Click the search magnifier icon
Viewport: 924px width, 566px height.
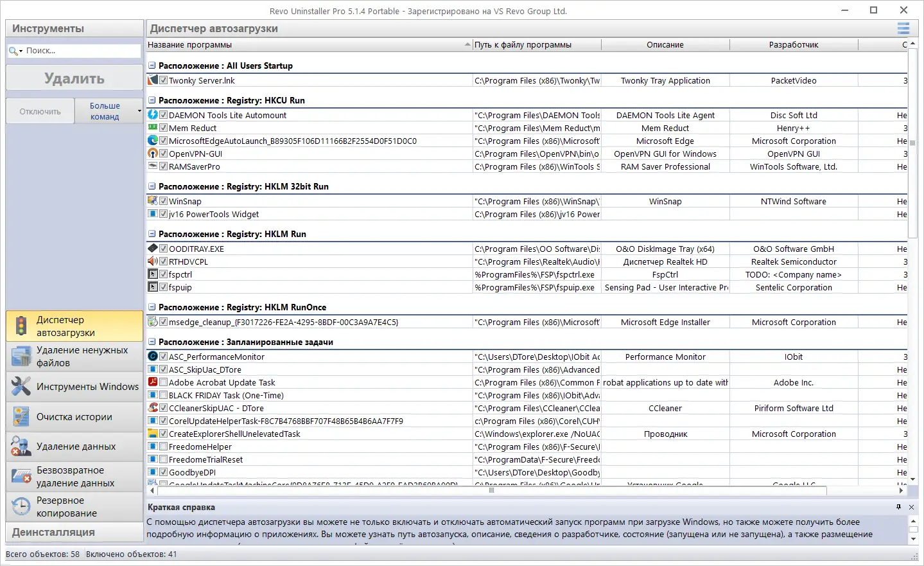(x=13, y=51)
